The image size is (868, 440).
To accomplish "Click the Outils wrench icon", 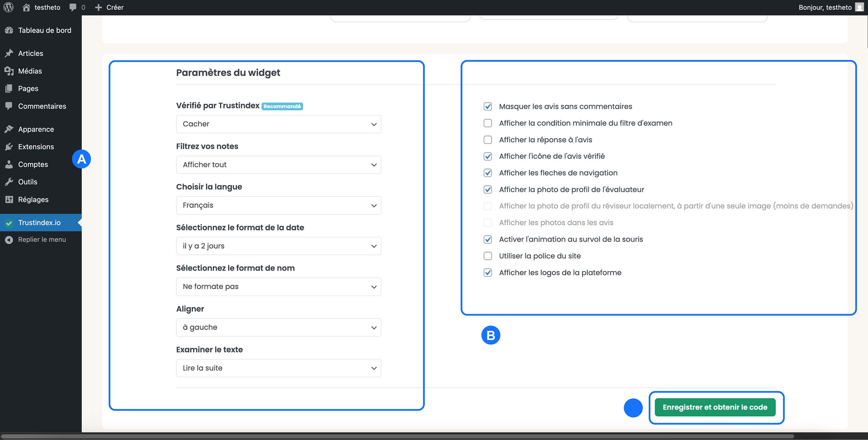I will [x=28, y=182].
